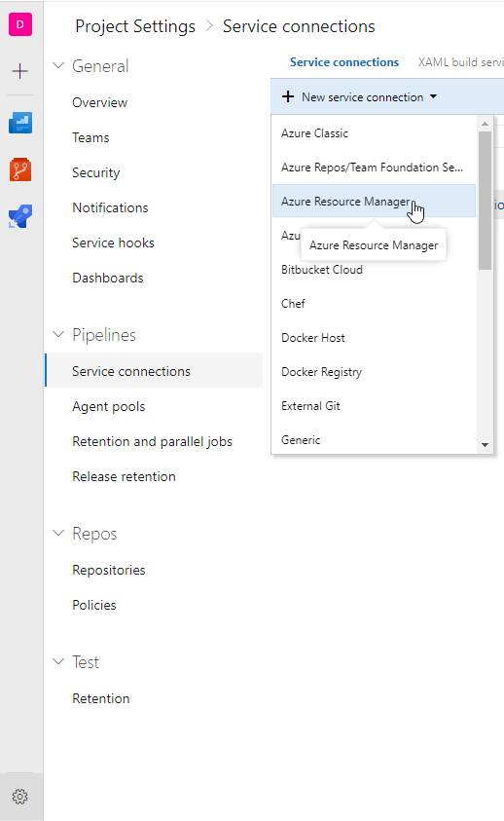Open Overview under General

click(100, 102)
